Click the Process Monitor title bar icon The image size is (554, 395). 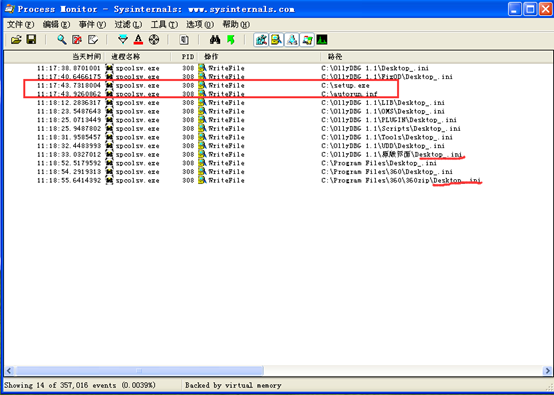click(10, 8)
